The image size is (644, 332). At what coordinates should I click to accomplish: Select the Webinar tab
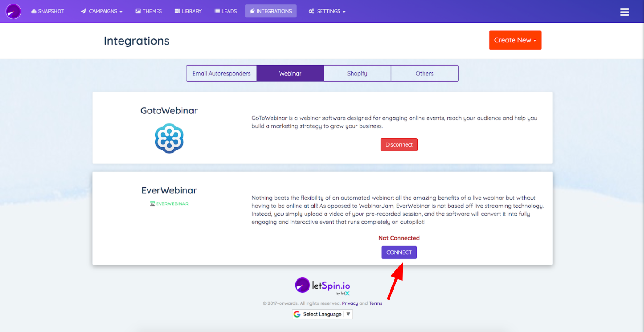coord(290,73)
